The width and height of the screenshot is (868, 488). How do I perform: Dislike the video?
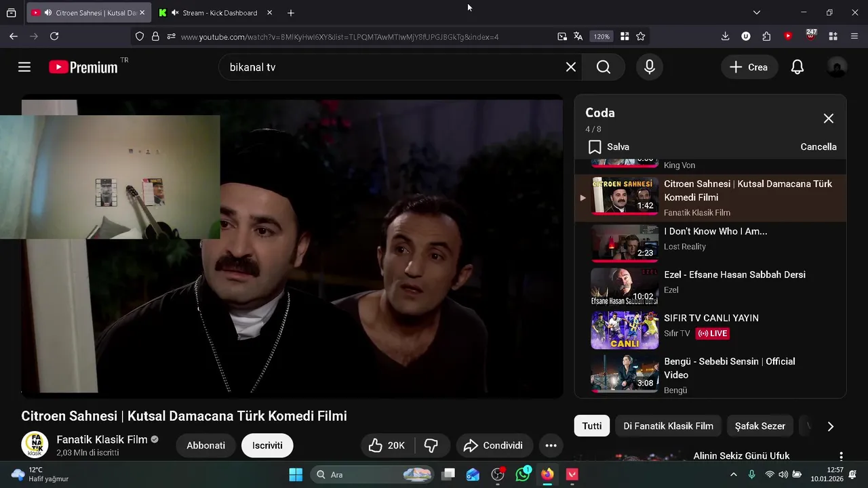coord(431,445)
